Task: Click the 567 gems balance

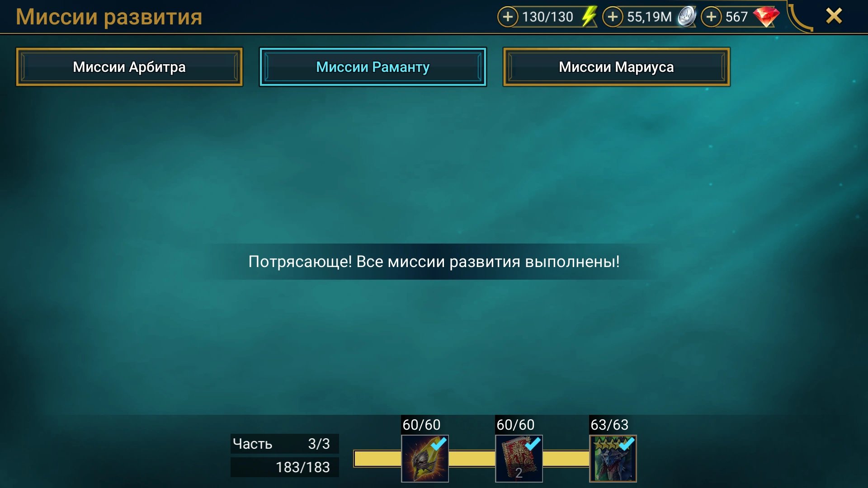Action: coord(736,17)
